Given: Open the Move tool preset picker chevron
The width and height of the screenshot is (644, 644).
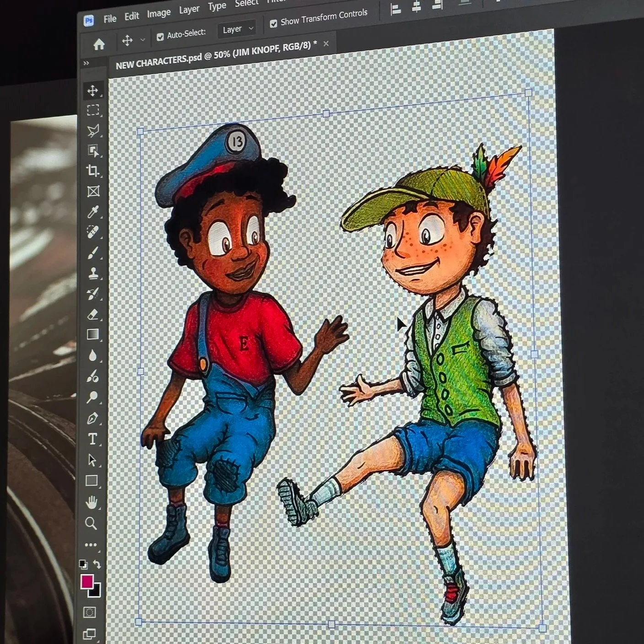Looking at the screenshot, I should pos(143,40).
